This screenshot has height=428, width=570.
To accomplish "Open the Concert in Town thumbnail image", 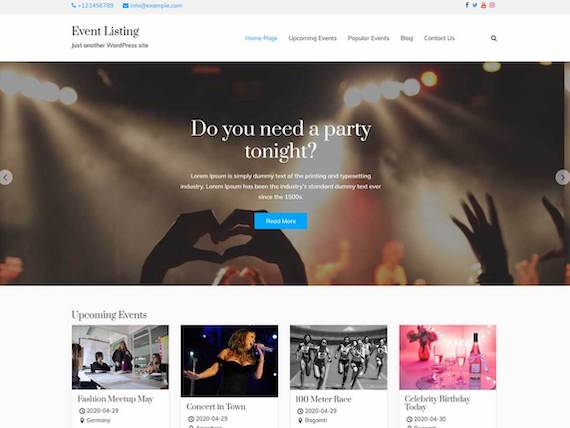I will (229, 361).
